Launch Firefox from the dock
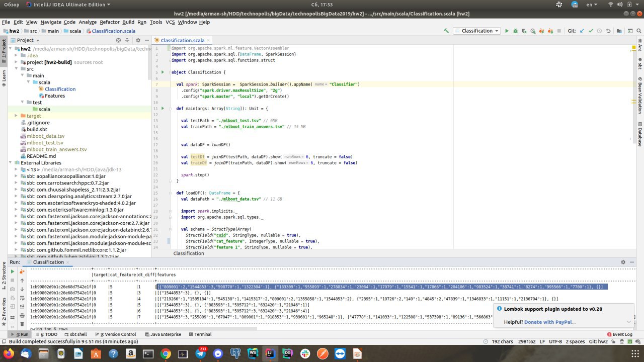The image size is (644, 362). pos(10,354)
